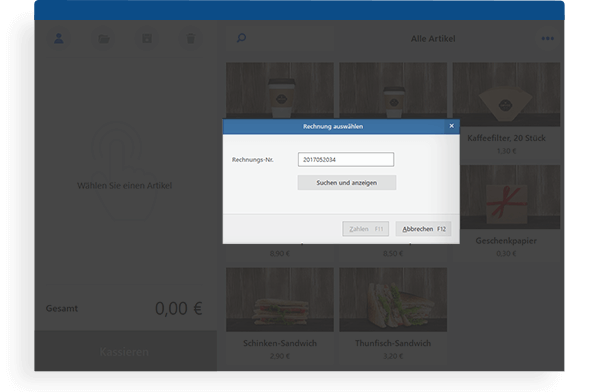600x392 pixels.
Task: Open the folder icon in the toolbar
Action: click(104, 38)
